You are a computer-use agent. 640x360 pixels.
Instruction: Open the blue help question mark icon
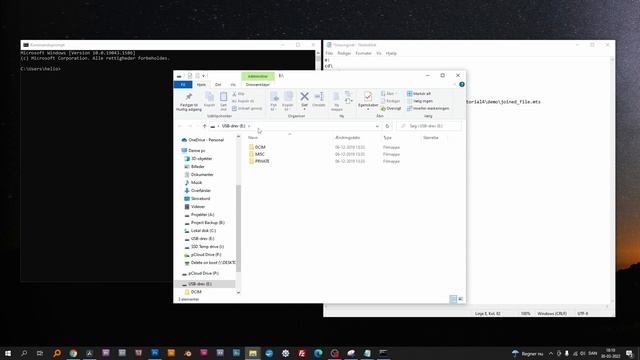(462, 84)
